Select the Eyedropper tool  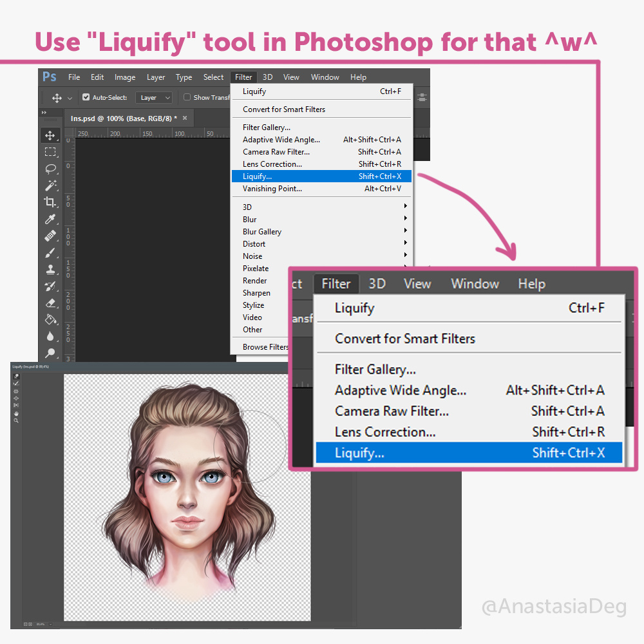click(50, 219)
